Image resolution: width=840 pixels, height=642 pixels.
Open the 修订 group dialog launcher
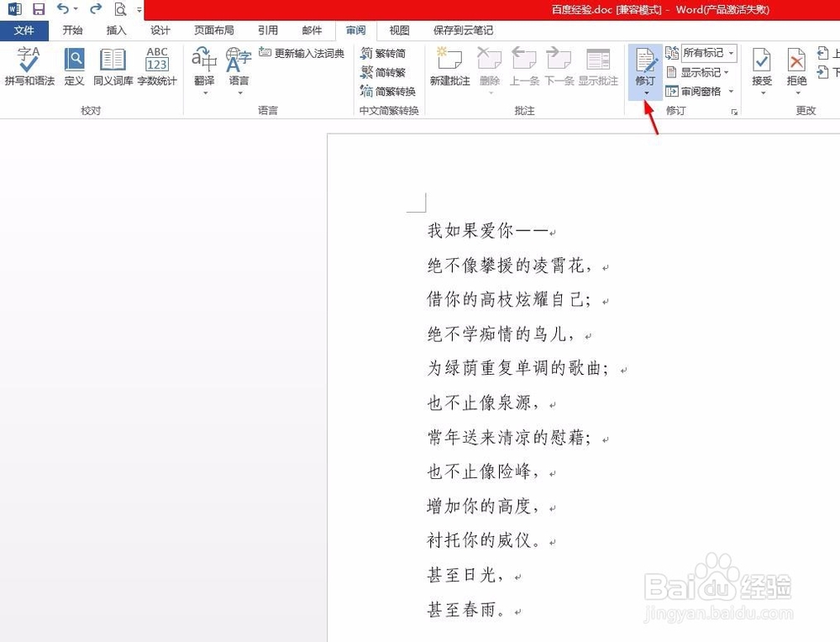734,112
